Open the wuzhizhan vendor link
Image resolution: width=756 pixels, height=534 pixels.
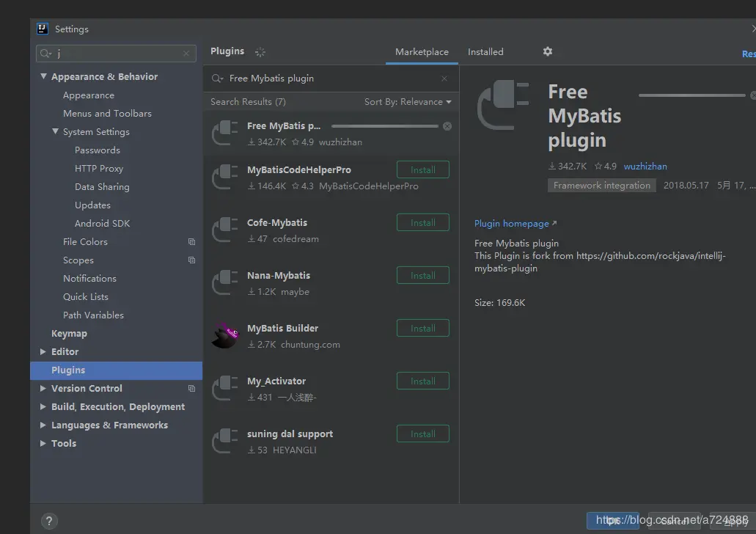pos(645,167)
